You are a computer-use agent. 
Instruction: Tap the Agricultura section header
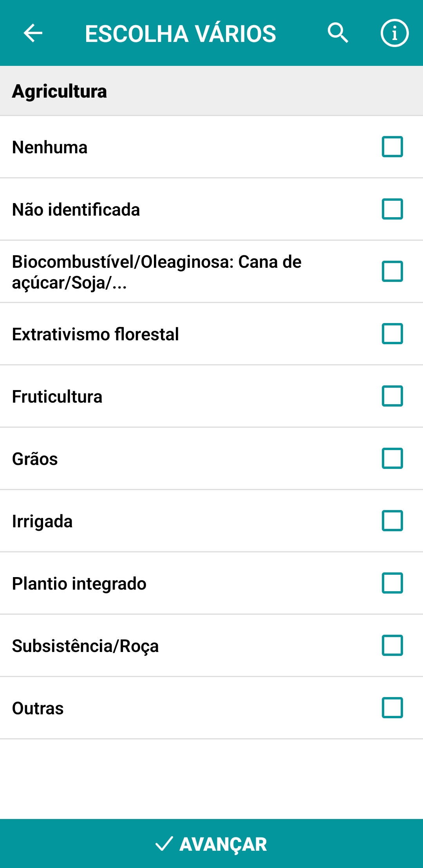tap(60, 91)
